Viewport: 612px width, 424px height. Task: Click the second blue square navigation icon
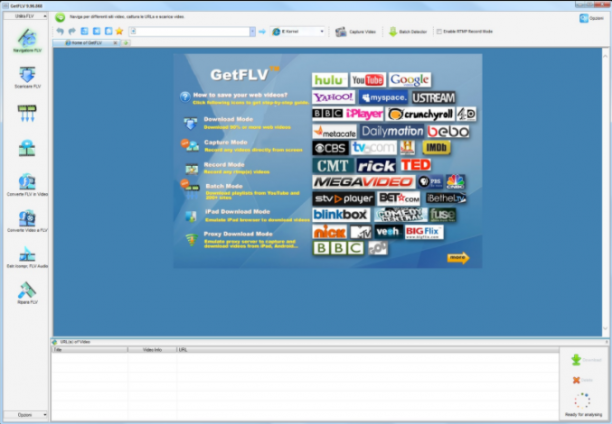point(96,31)
